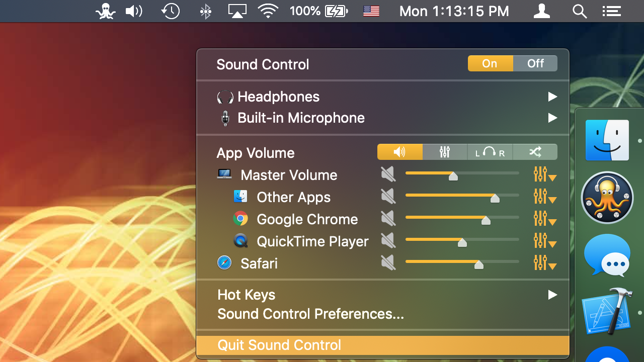Turn Sound Control Off
The height and width of the screenshot is (362, 644).
[535, 63]
